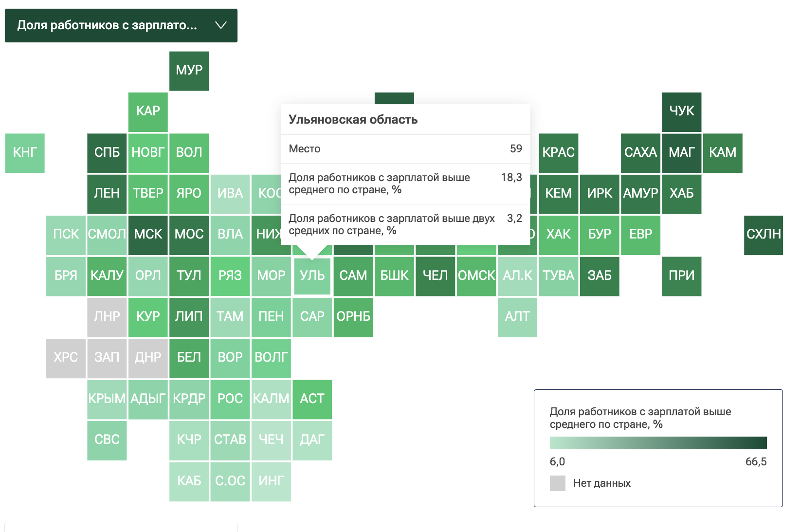Select the ПРИ Primorye tile
This screenshot has width=800, height=532.
coord(682,276)
